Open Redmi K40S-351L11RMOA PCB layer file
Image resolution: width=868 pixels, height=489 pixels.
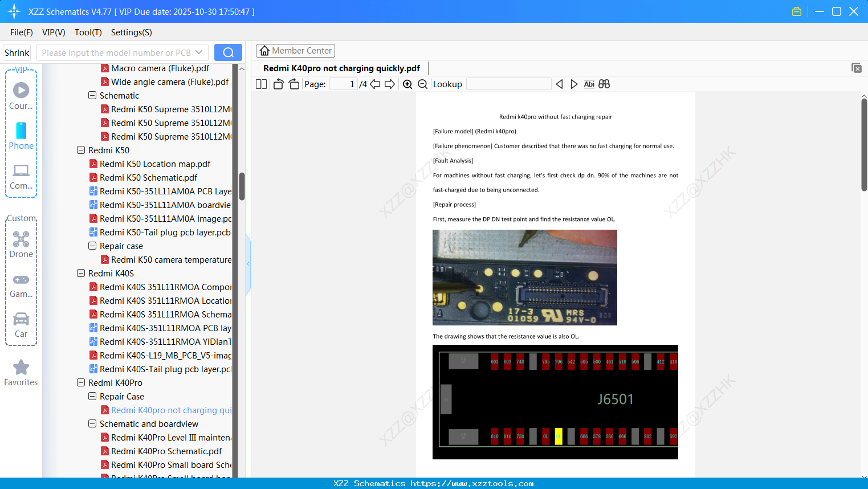coord(160,328)
